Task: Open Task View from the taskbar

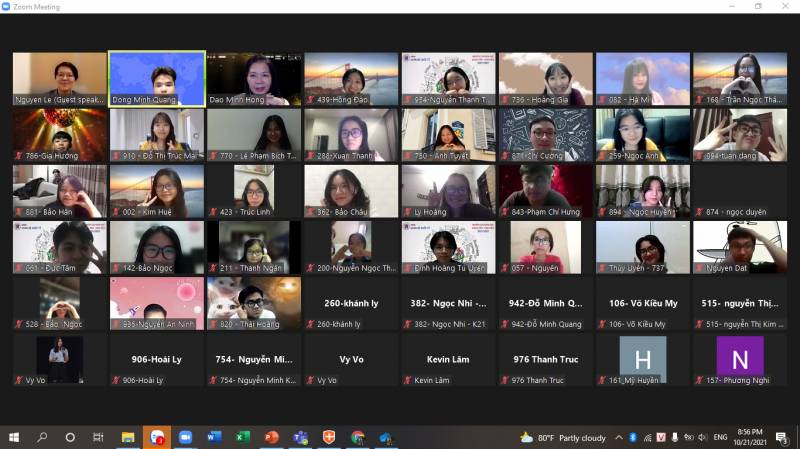Action: point(98,437)
